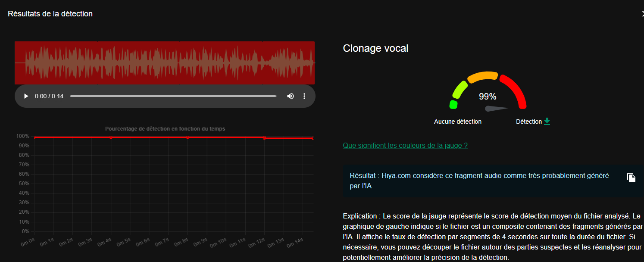Screen dimensions: 644x262
Task: Click the 'Détection' gauge label
Action: click(528, 122)
